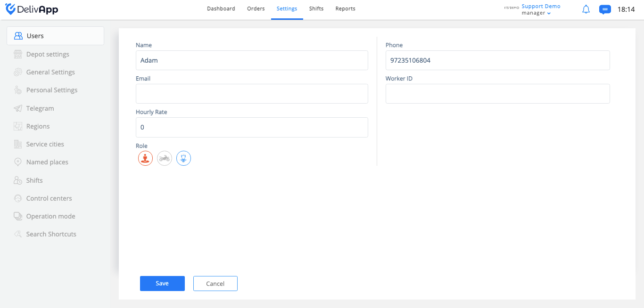The image size is (644, 308).
Task: Click the Save button
Action: (162, 284)
